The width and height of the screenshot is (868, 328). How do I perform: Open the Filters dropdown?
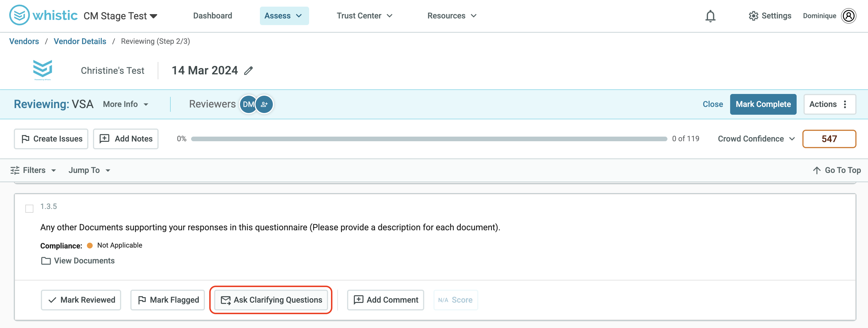click(x=33, y=170)
